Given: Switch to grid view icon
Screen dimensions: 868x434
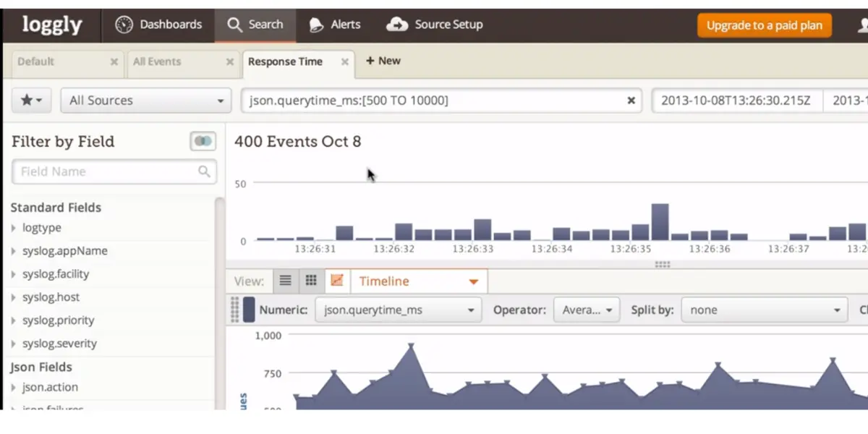Looking at the screenshot, I should pyautogui.click(x=311, y=281).
